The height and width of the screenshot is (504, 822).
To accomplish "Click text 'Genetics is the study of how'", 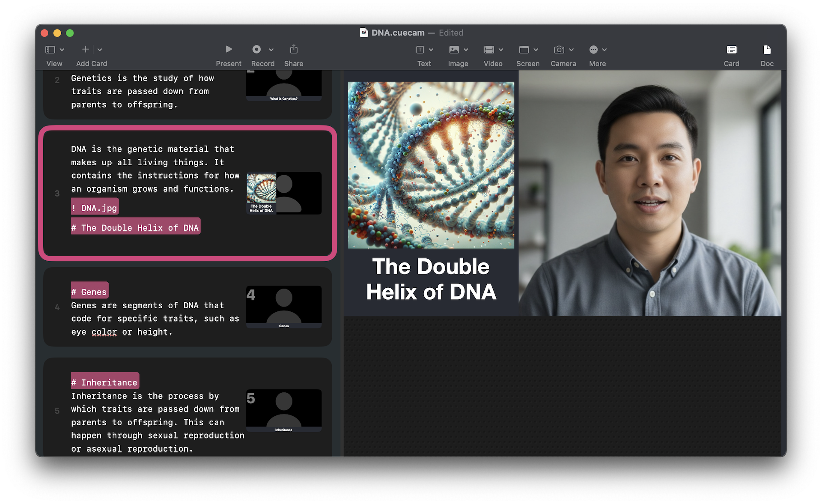I will (143, 78).
